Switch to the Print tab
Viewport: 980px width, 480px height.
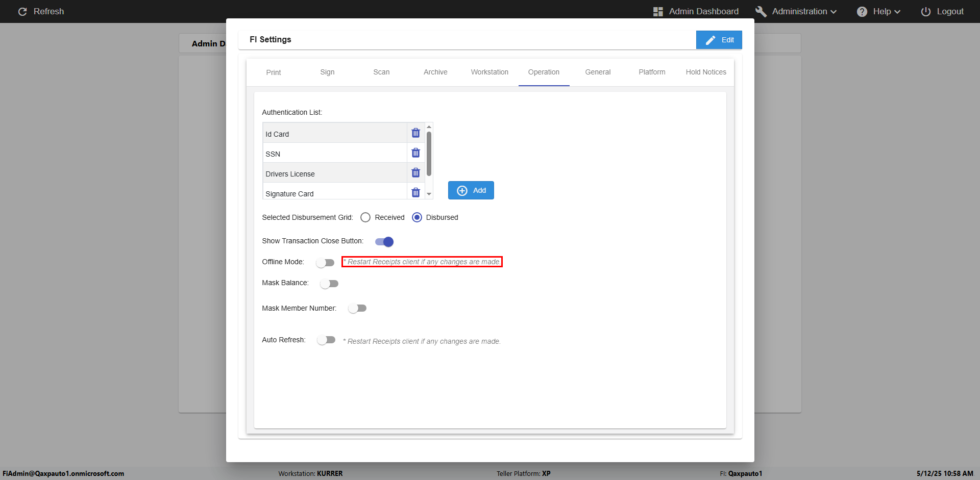click(274, 72)
